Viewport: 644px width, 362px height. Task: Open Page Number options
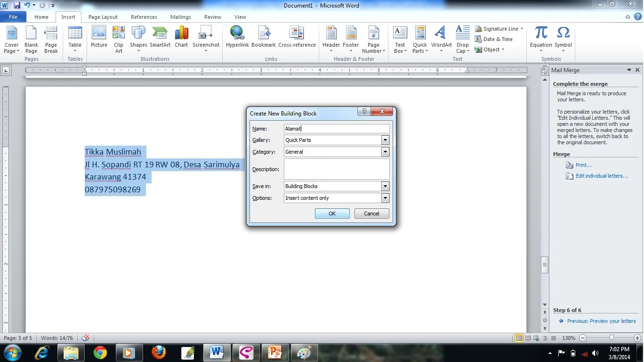coord(373,40)
